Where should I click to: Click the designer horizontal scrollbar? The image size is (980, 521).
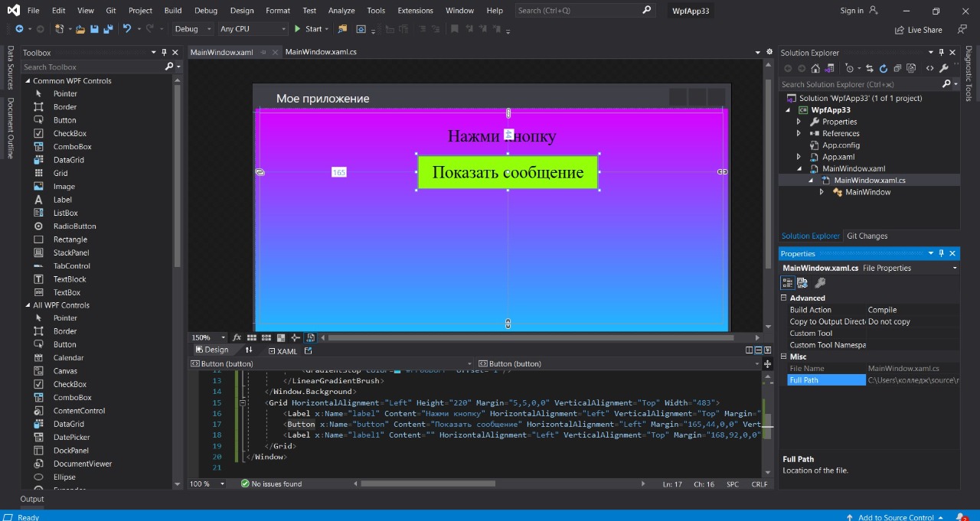click(x=530, y=337)
